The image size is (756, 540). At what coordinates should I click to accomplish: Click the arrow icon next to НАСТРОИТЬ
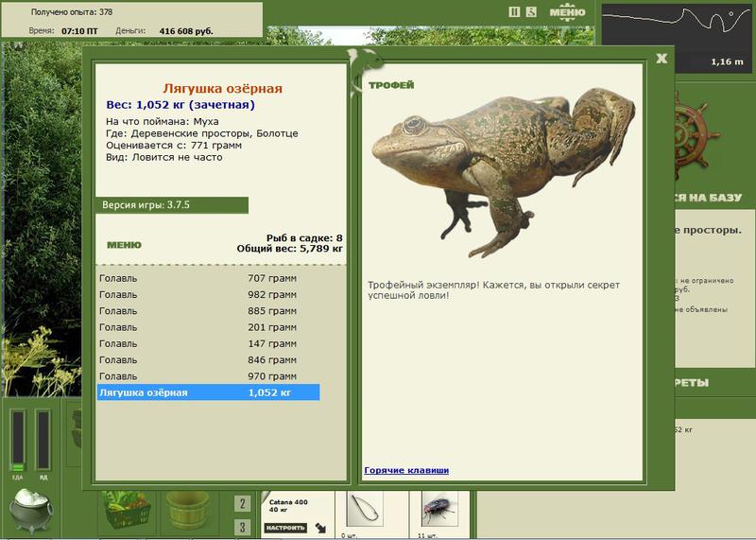tap(320, 528)
